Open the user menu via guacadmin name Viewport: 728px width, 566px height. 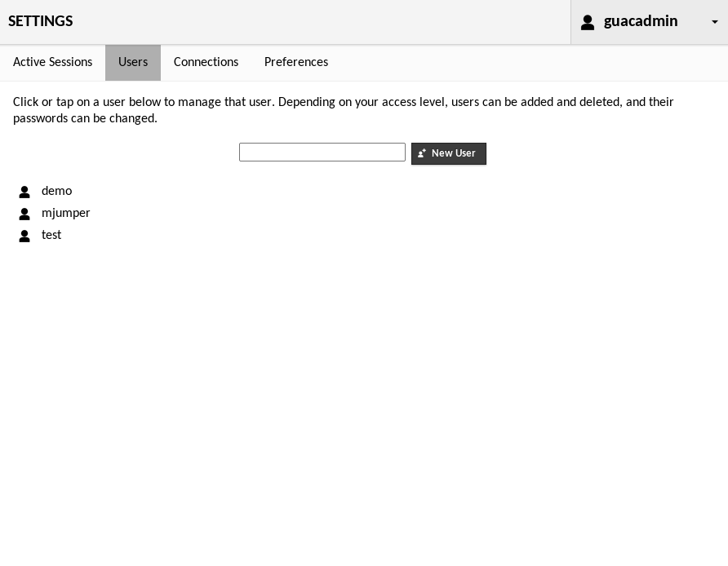pos(641,21)
